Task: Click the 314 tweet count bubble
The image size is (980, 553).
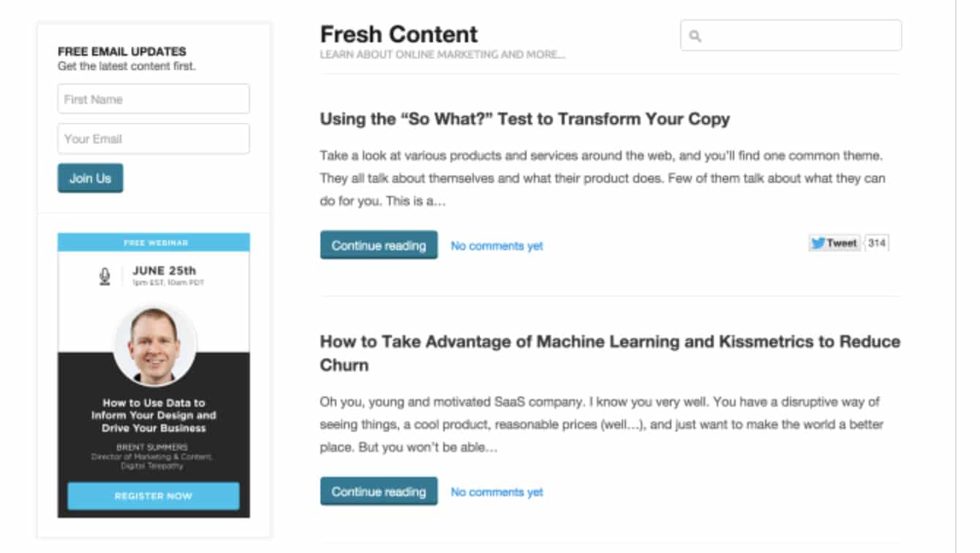Action: point(877,244)
